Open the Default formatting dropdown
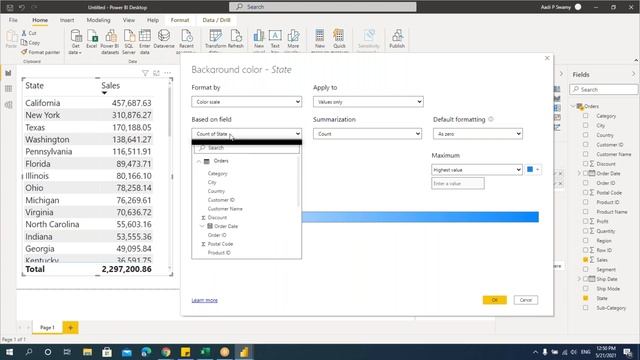Screen dimensions: 640x360 click(478, 134)
